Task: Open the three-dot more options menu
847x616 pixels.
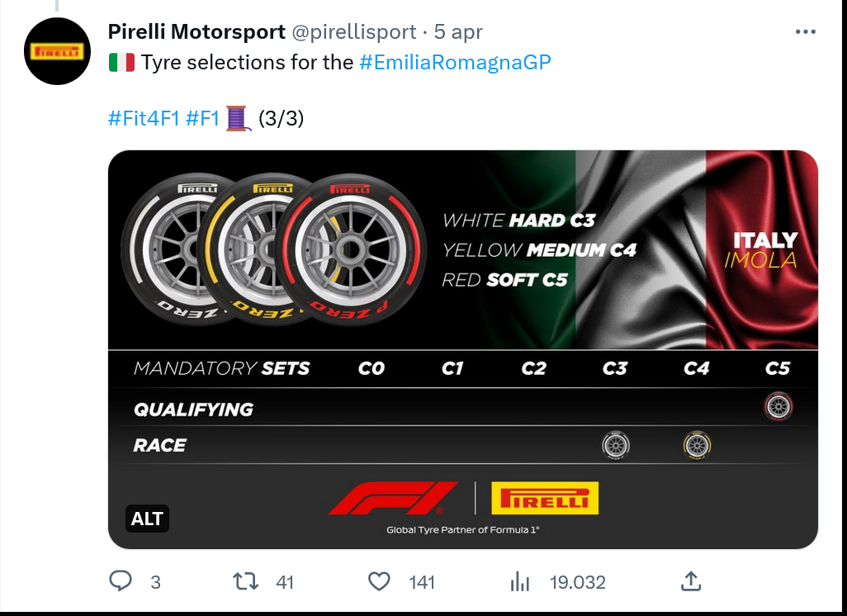Action: [x=806, y=32]
